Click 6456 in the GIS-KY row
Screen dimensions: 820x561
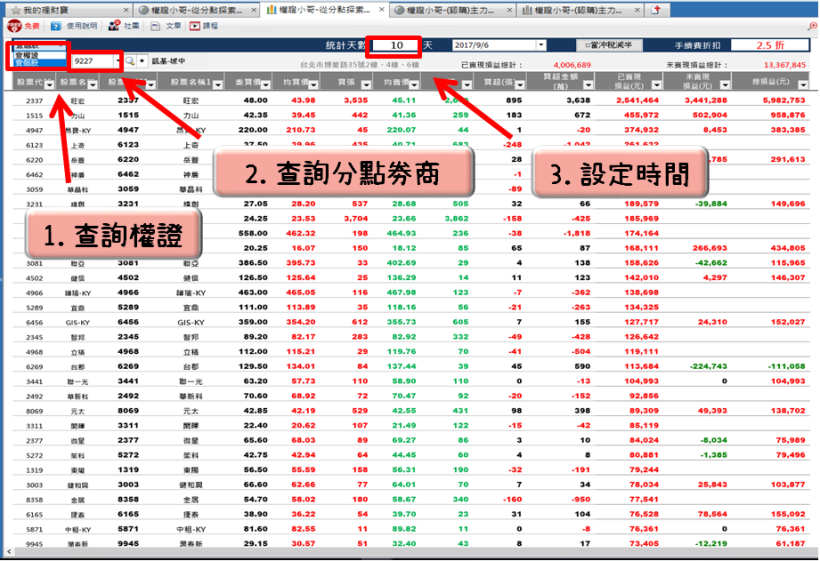(35, 323)
